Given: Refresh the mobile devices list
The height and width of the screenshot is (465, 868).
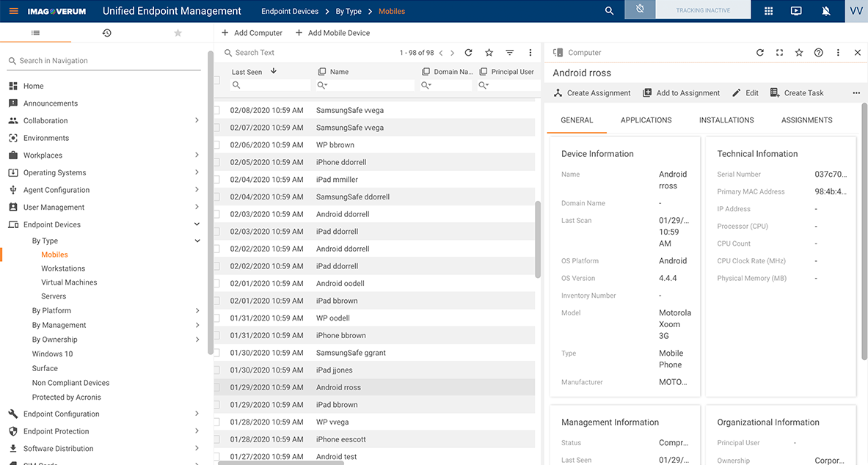Looking at the screenshot, I should pos(468,52).
